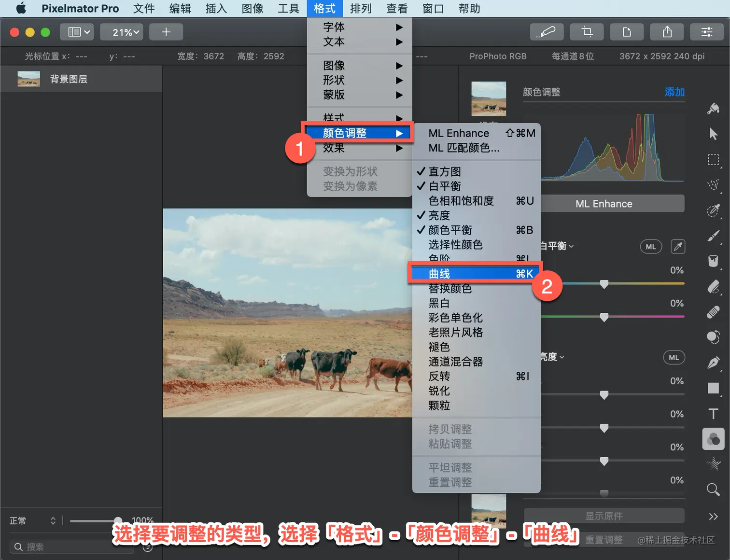Enable 选择性颜色 adjustment in submenu
This screenshot has width=730, height=560.
[476, 245]
